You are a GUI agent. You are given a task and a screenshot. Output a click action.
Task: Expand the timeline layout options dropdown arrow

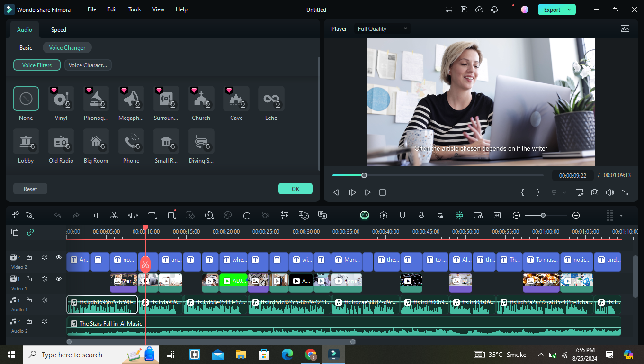coord(621,216)
